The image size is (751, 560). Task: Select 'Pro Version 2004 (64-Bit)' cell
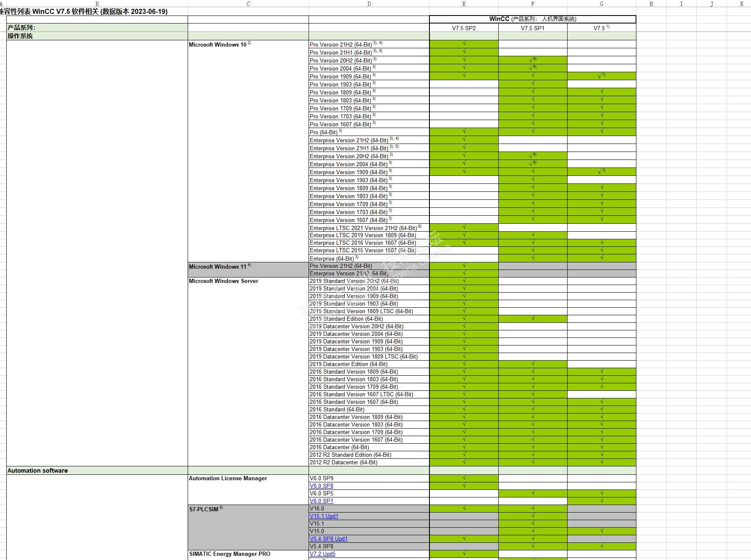(369, 68)
